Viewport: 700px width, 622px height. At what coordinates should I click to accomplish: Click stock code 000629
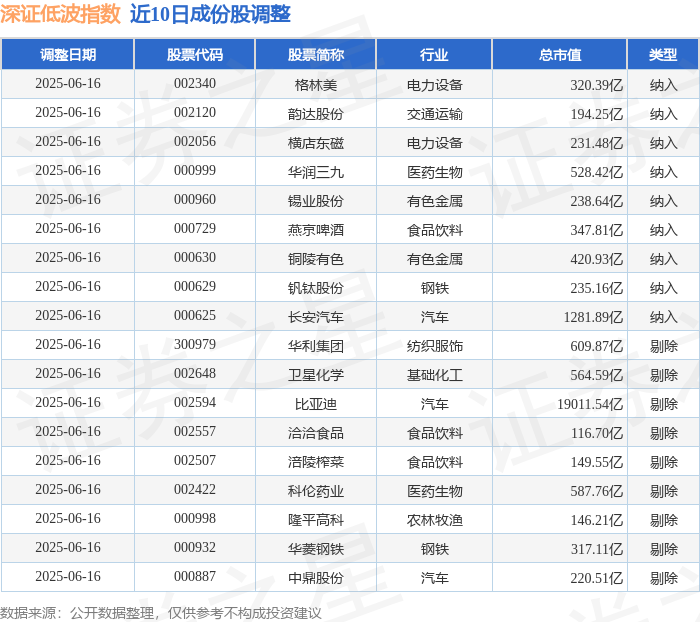(x=195, y=287)
